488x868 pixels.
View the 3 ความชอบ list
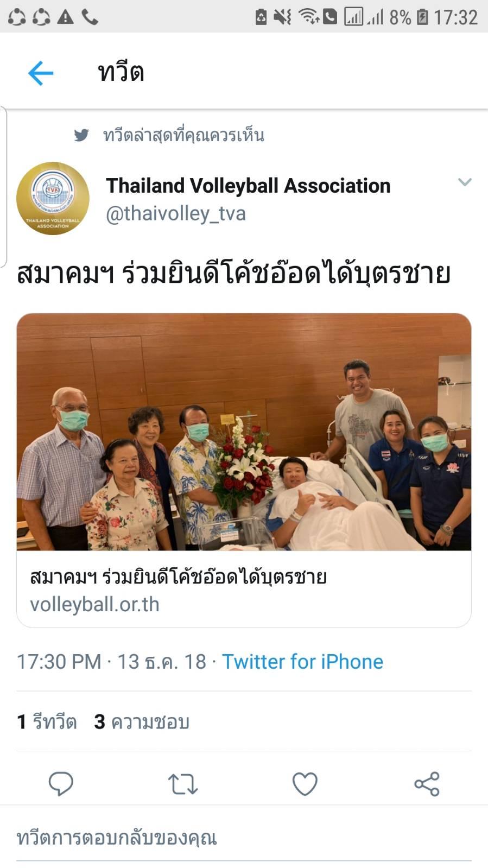click(142, 722)
